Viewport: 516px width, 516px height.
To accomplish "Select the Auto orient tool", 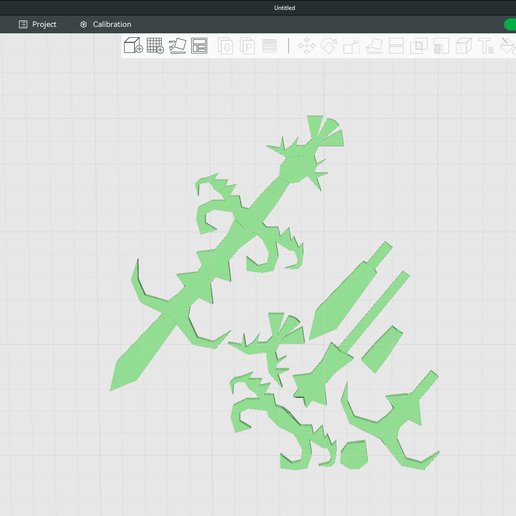I will pyautogui.click(x=177, y=45).
